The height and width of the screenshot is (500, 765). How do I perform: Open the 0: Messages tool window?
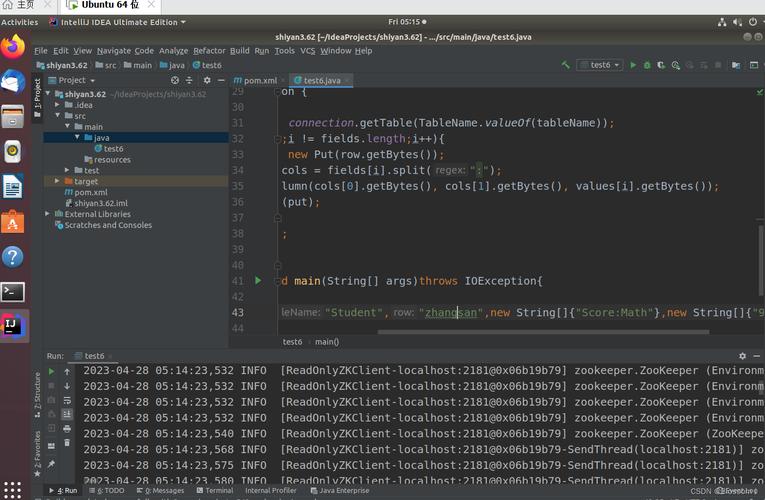(161, 491)
